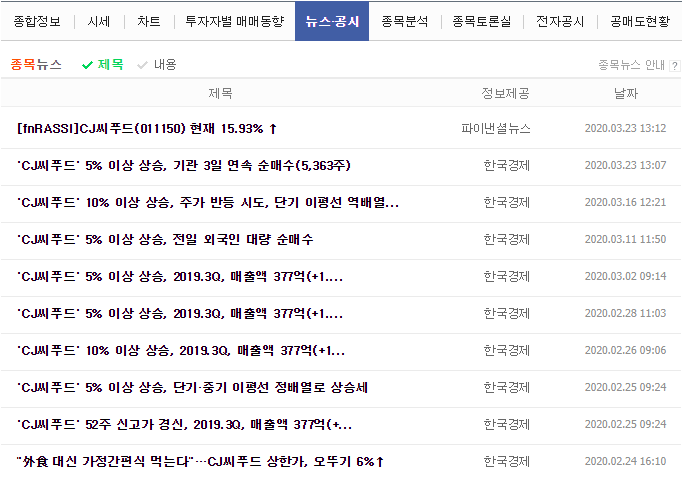This screenshot has height=489, width=683.
Task: Open headline about 이평선 정배열로 상승세
Action: [x=192, y=388]
